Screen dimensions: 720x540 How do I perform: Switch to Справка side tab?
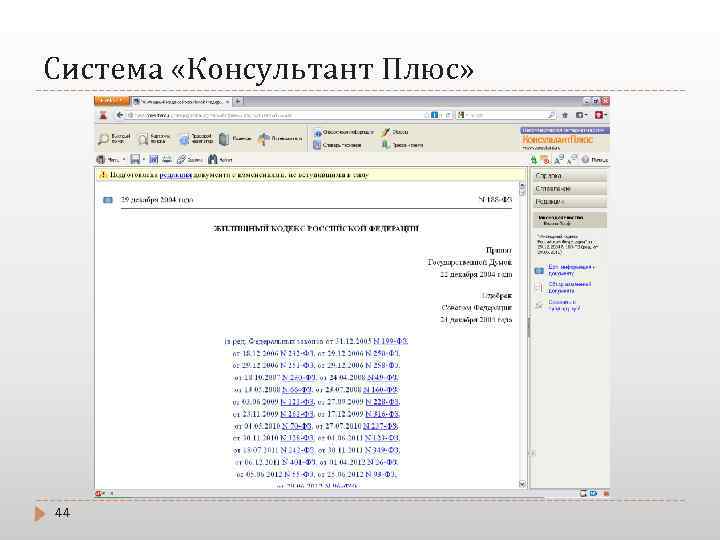pyautogui.click(x=570, y=175)
